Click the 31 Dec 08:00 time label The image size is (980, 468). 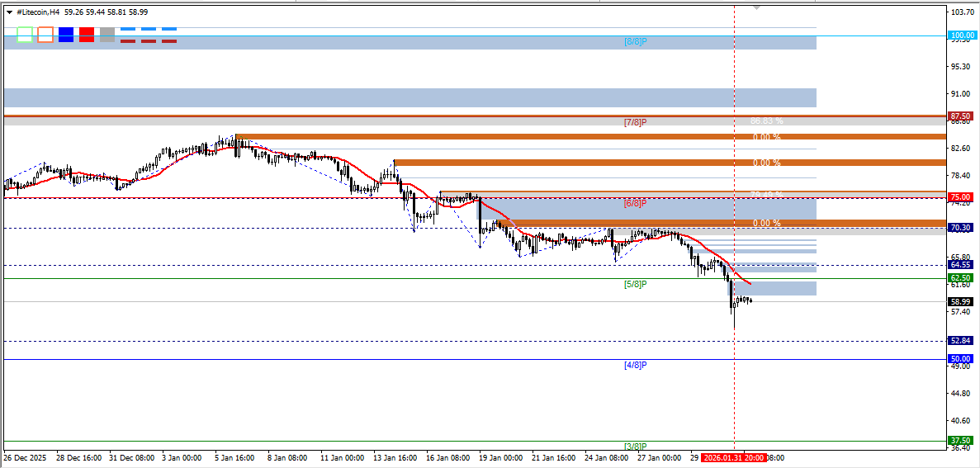pyautogui.click(x=132, y=457)
